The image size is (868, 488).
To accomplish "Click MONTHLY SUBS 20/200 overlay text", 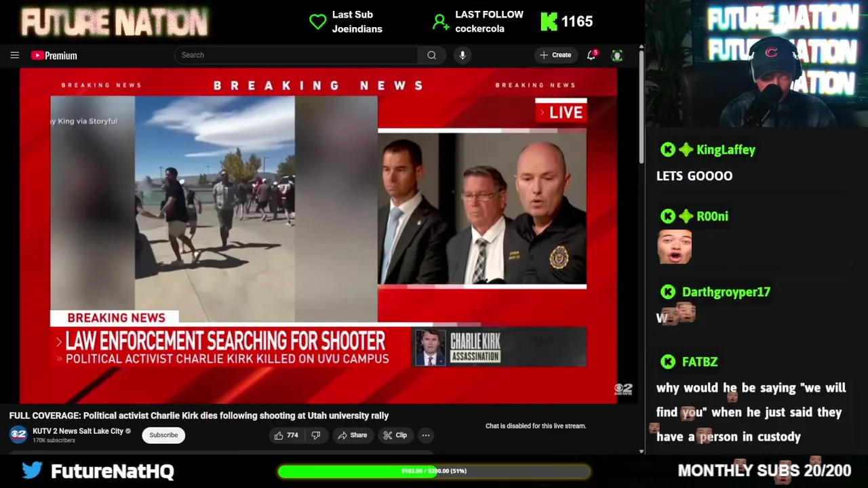I will tap(764, 470).
